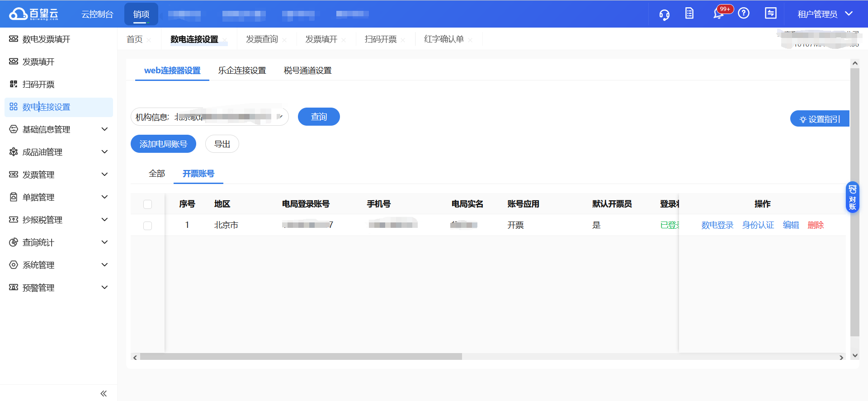Click the 添加电局账号 button
868x401 pixels.
coord(163,144)
